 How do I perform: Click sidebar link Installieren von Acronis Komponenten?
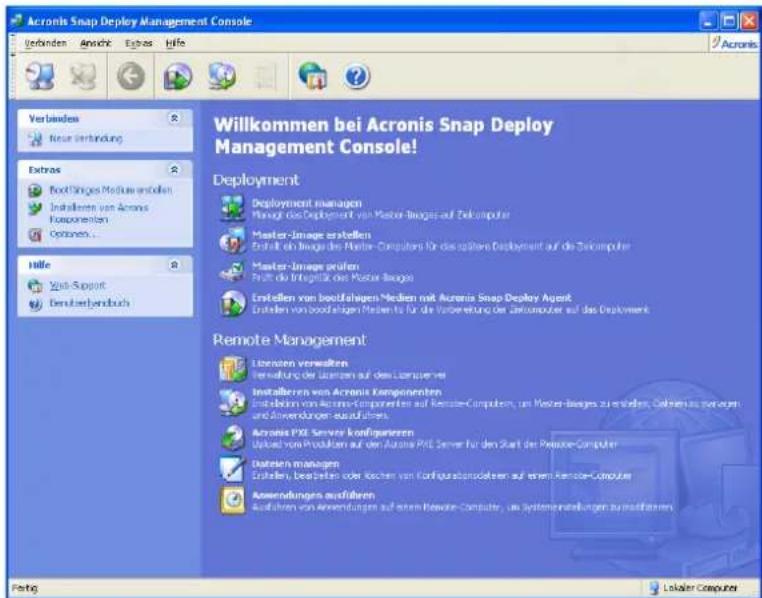point(99,213)
